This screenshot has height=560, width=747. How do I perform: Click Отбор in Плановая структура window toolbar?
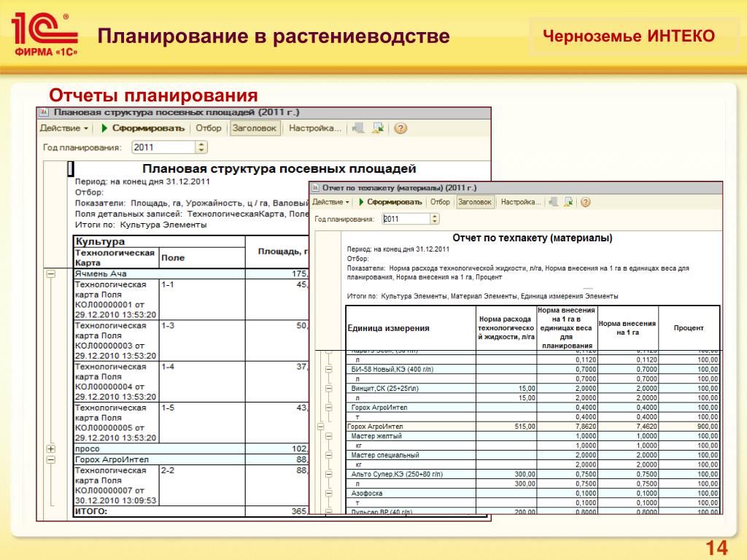tap(208, 128)
